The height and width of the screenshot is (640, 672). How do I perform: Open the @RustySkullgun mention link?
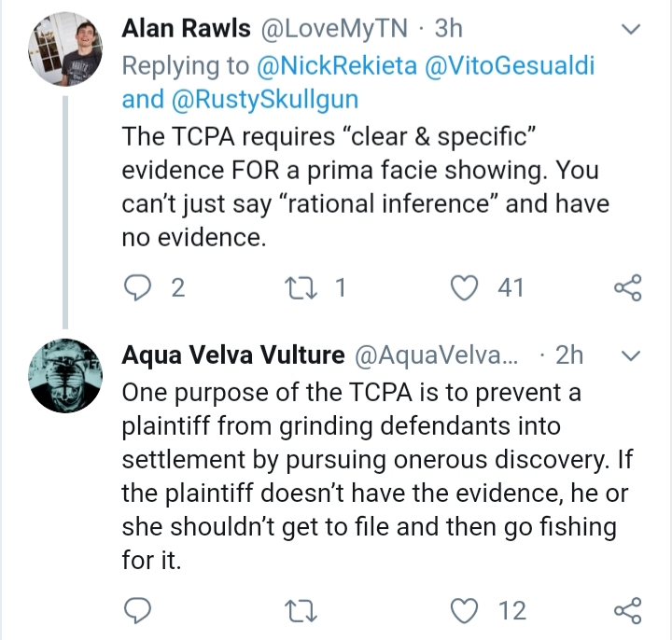tap(265, 99)
